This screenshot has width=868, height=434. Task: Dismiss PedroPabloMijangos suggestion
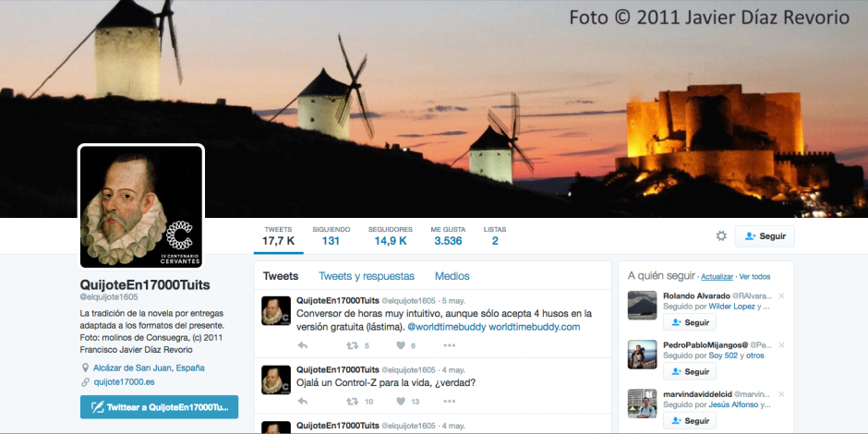(x=781, y=344)
